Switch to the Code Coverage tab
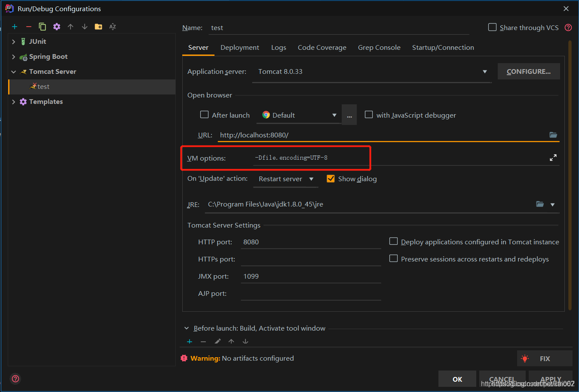 [322, 48]
